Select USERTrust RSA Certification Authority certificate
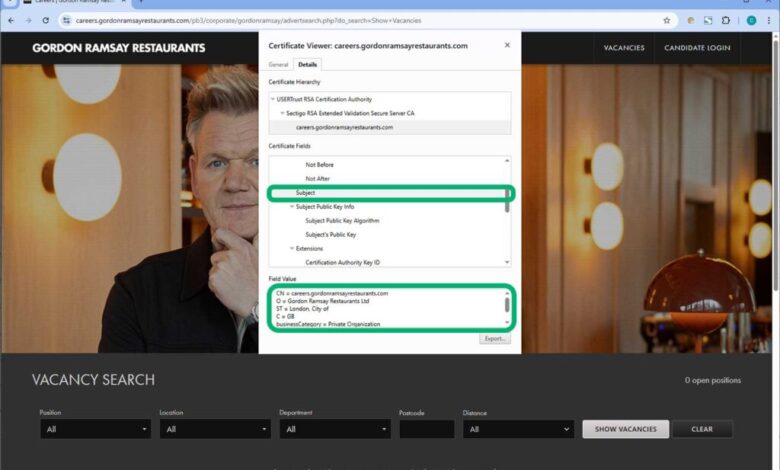 click(x=324, y=99)
